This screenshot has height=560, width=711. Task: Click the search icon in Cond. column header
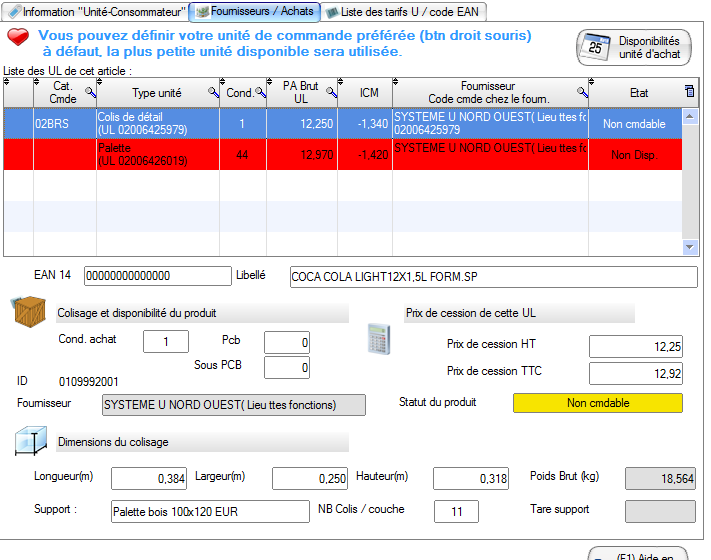(x=260, y=92)
